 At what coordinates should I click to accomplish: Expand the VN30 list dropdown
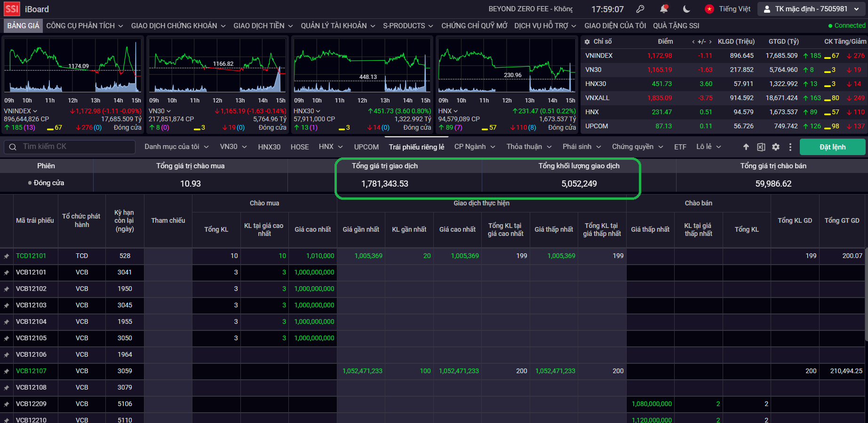[233, 147]
